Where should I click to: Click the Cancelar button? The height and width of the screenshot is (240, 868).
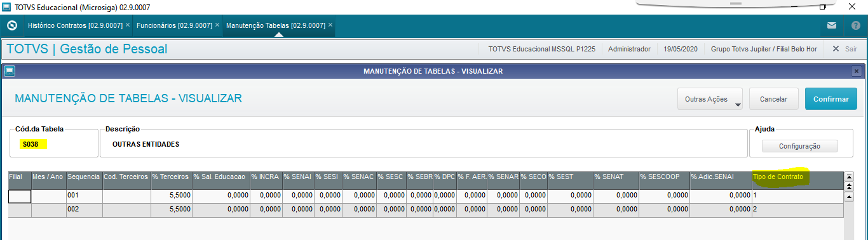[773, 99]
